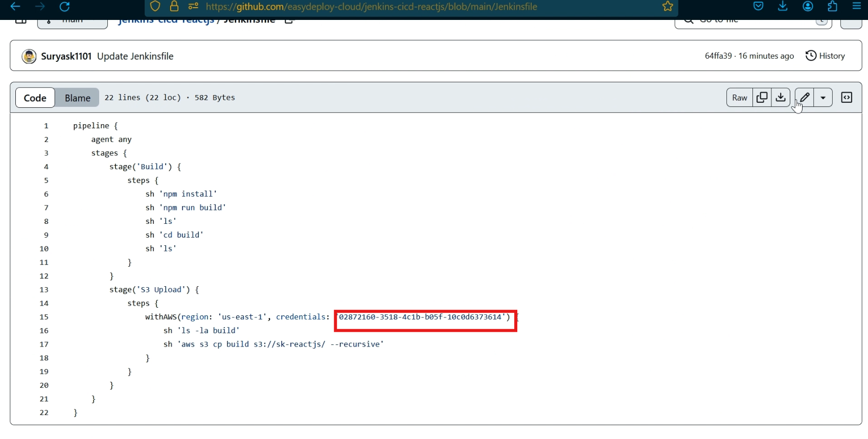Click the sh 'ls -la build' line

[x=201, y=331]
